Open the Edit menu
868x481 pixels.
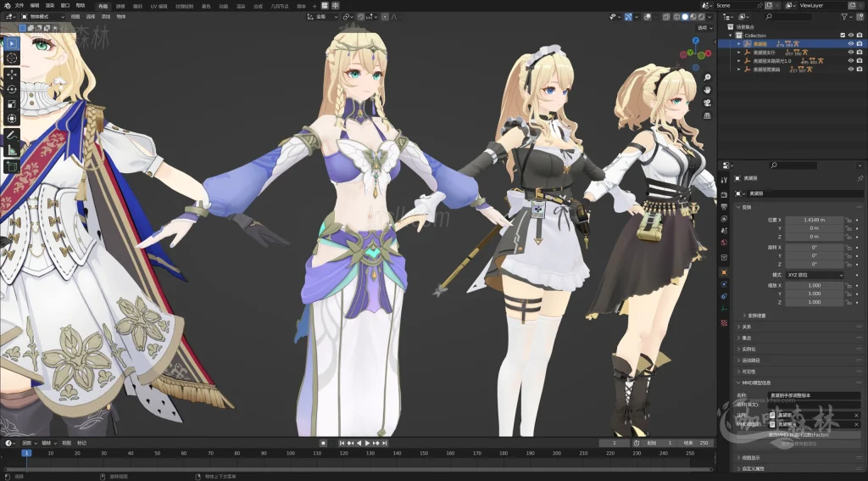click(34, 6)
